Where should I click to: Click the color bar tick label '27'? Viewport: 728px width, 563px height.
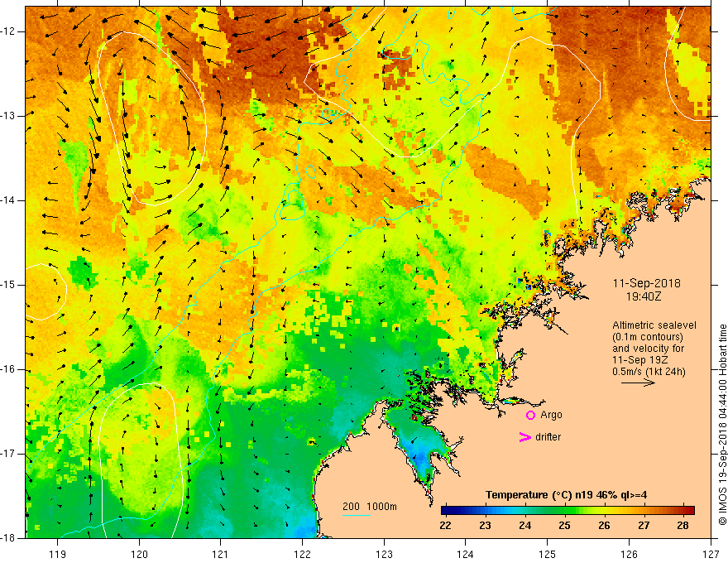(643, 526)
